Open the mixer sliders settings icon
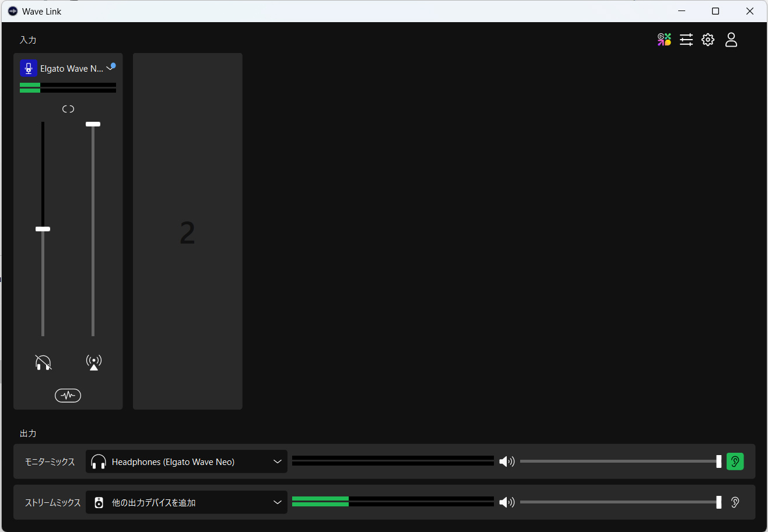This screenshot has width=768, height=532. click(686, 40)
